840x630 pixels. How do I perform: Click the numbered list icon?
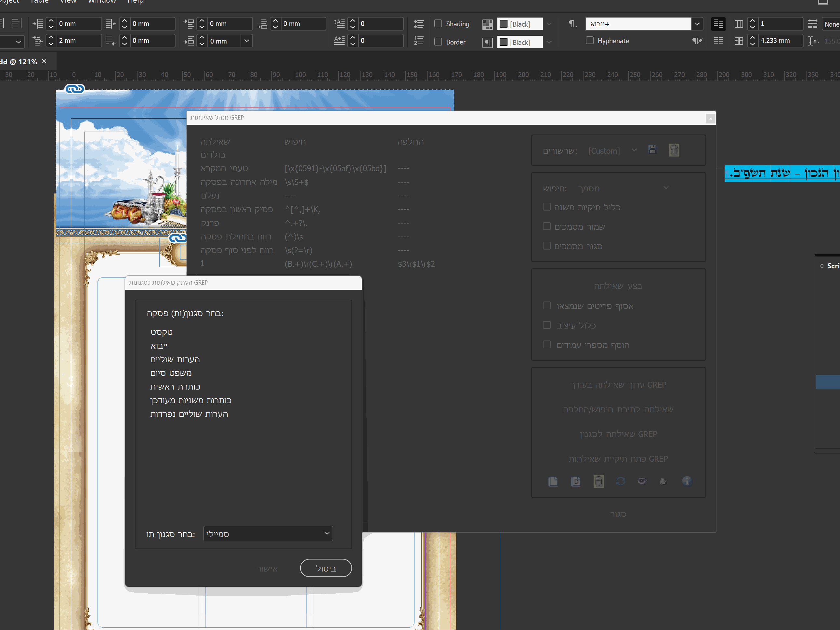418,41
